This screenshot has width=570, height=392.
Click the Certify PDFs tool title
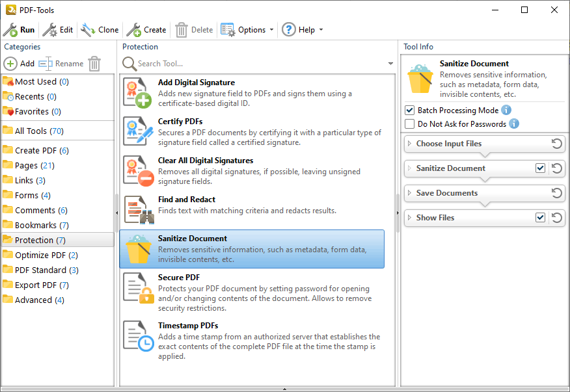(x=180, y=122)
